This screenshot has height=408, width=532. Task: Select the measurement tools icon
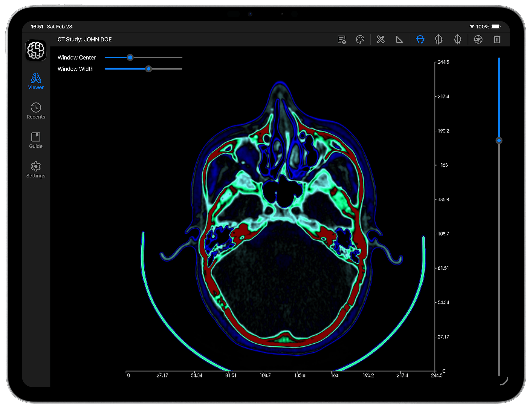coord(380,39)
